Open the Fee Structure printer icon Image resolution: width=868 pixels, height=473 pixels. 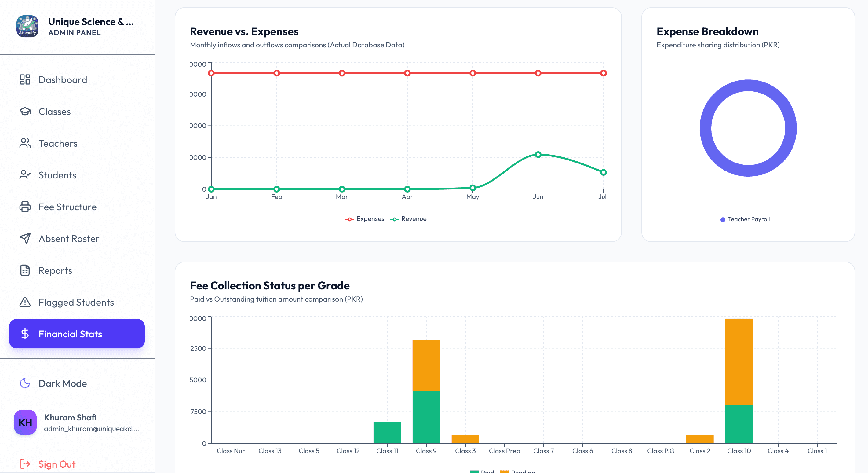click(25, 207)
